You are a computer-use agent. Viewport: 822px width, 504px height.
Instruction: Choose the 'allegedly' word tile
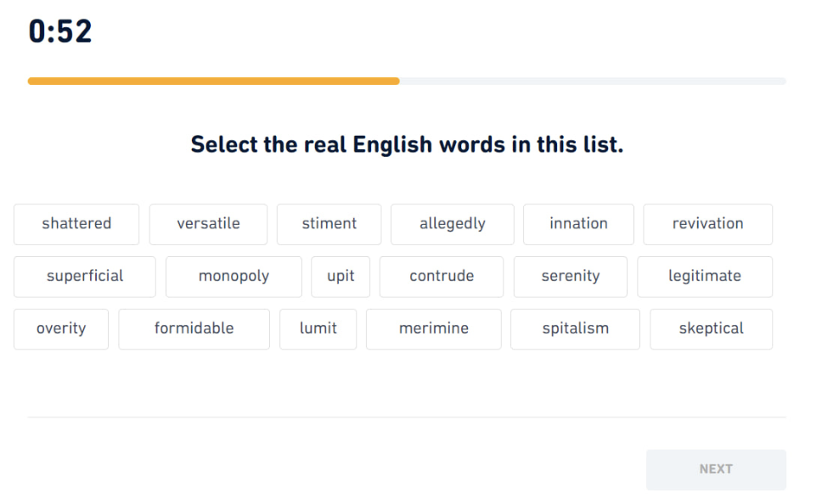[x=453, y=224]
